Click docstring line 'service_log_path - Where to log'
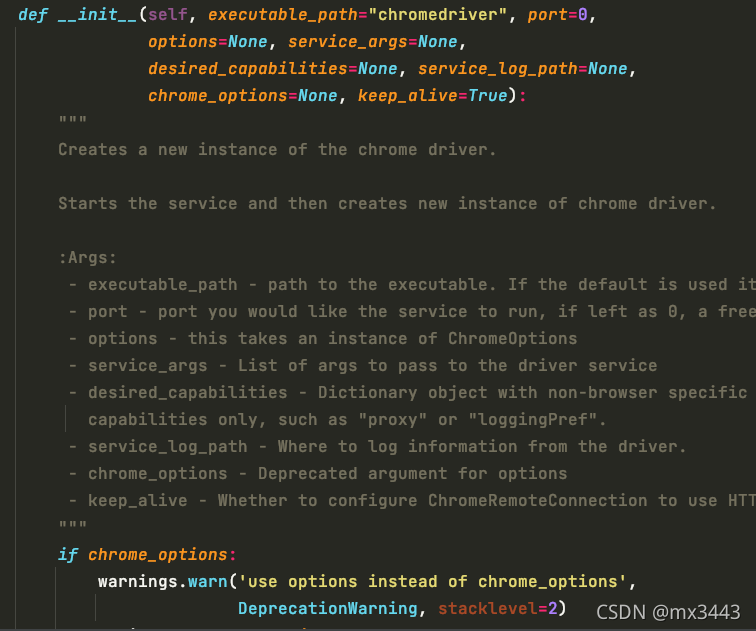This screenshot has height=631, width=756. [x=377, y=447]
